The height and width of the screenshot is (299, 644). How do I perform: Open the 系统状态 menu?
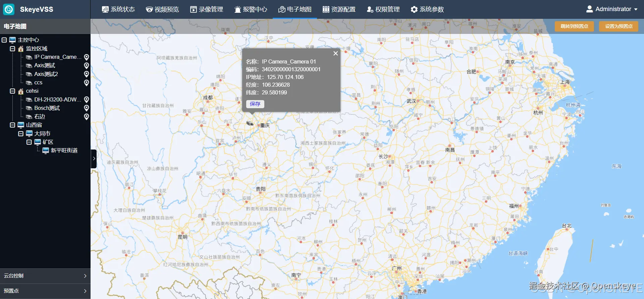[x=118, y=9]
